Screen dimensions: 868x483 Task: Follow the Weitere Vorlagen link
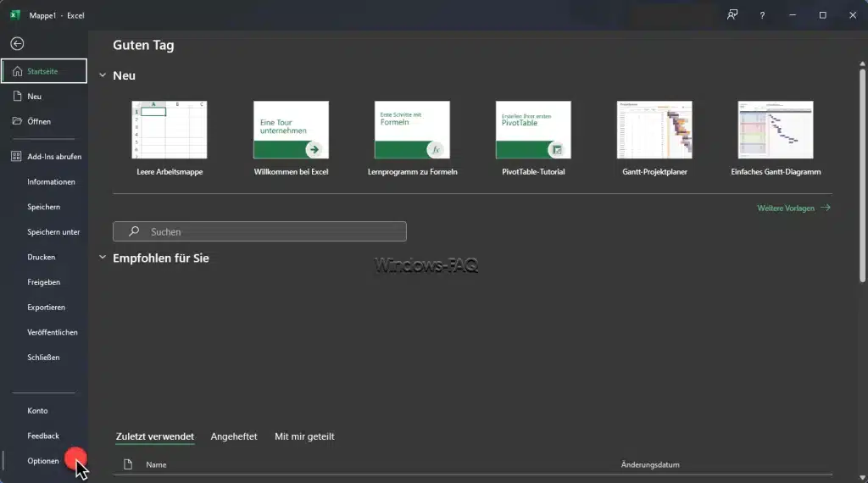(x=793, y=208)
